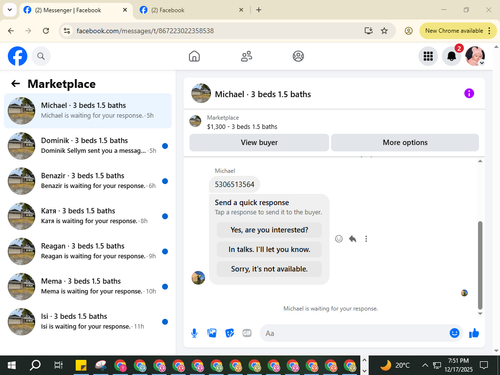
Task: Open the Mema conversation
Action: pyautogui.click(x=88, y=286)
